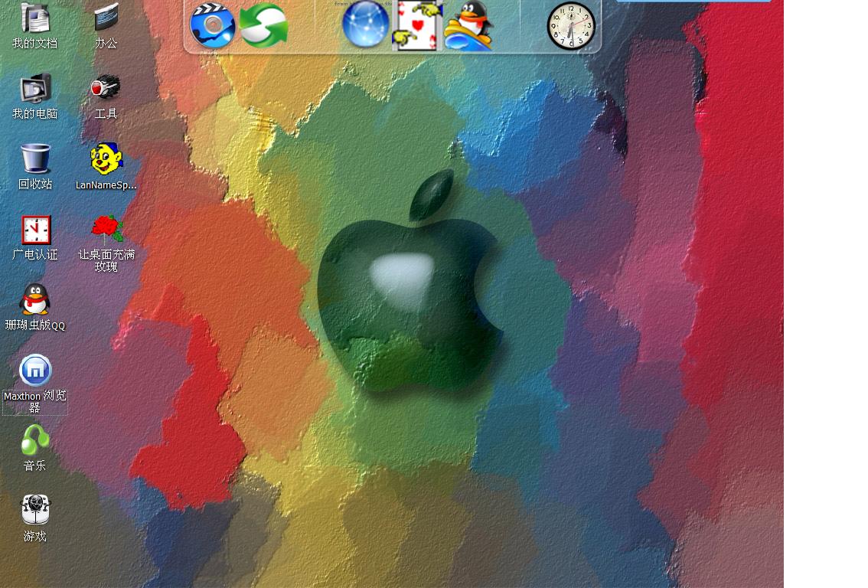
Task: Open the 我的文档 desktop icon
Action: 35,18
